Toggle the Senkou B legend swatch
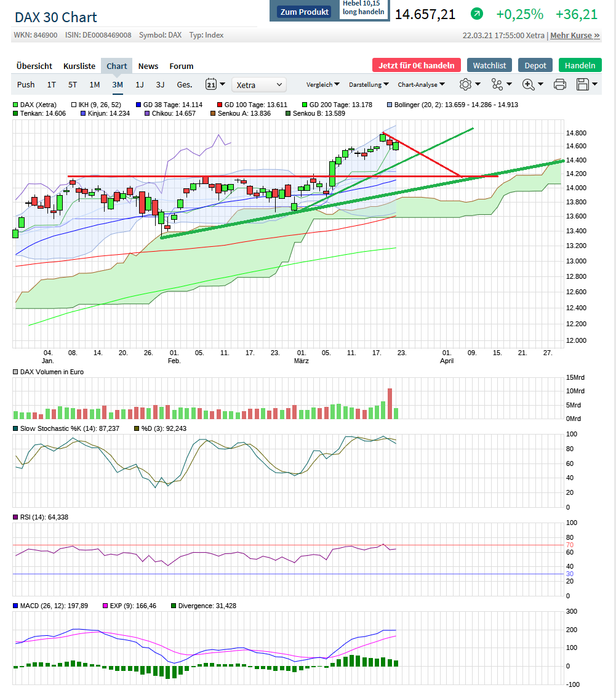This screenshot has width=616, height=698. [288, 113]
